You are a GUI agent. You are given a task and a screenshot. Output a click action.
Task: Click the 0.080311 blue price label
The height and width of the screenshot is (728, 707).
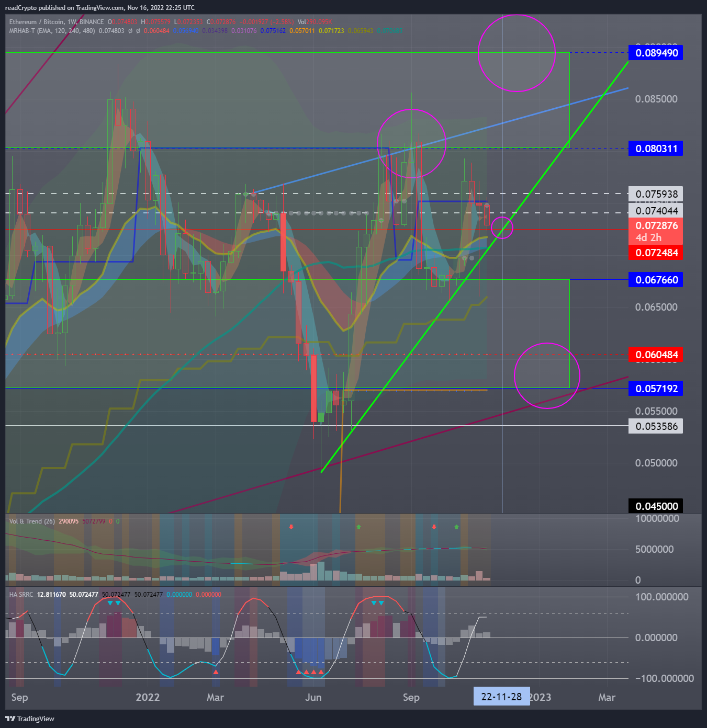pos(656,149)
